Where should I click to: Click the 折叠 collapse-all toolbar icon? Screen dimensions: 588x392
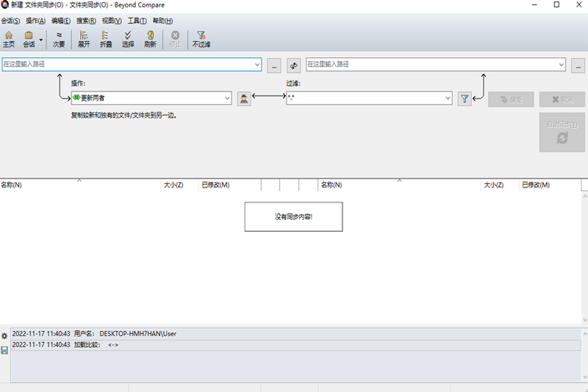click(x=106, y=39)
